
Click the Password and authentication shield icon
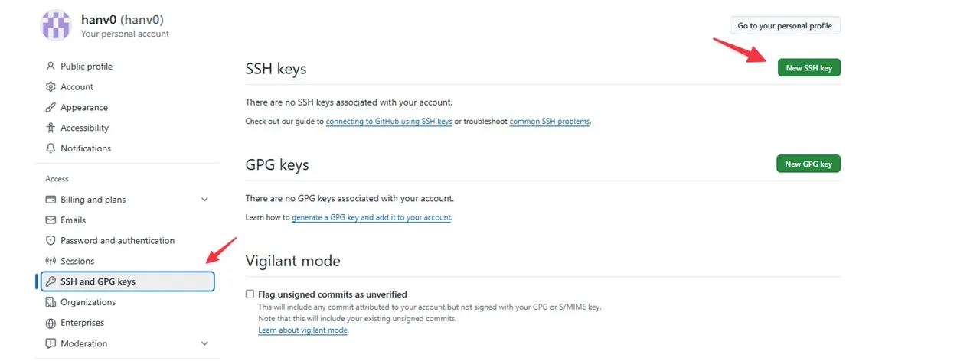(51, 241)
